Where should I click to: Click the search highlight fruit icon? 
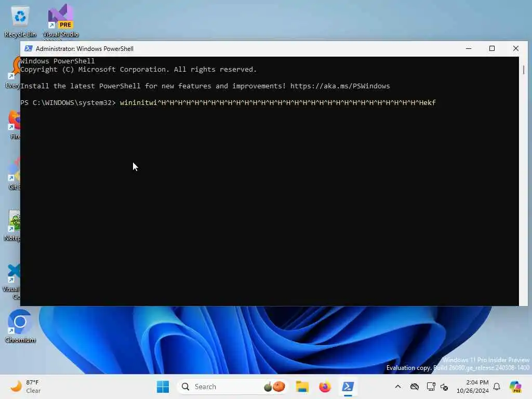click(274, 387)
